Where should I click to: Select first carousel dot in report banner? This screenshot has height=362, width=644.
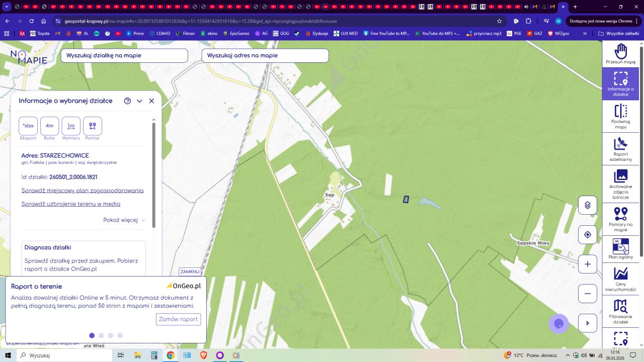click(x=92, y=335)
